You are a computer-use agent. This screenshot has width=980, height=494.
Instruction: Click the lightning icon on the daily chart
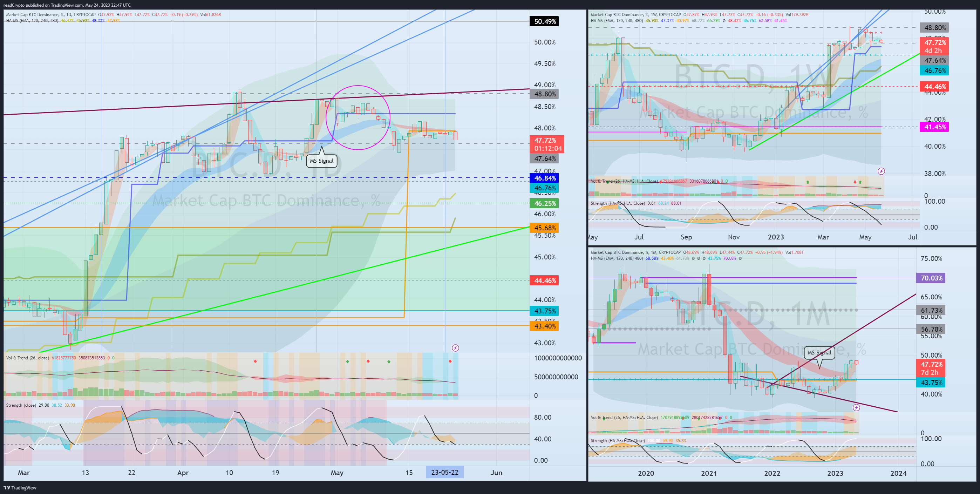tap(455, 348)
